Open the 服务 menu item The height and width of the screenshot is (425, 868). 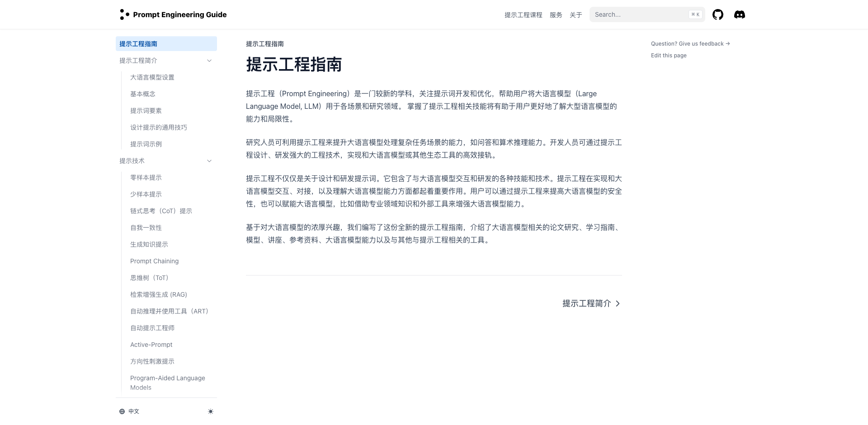[x=556, y=15]
